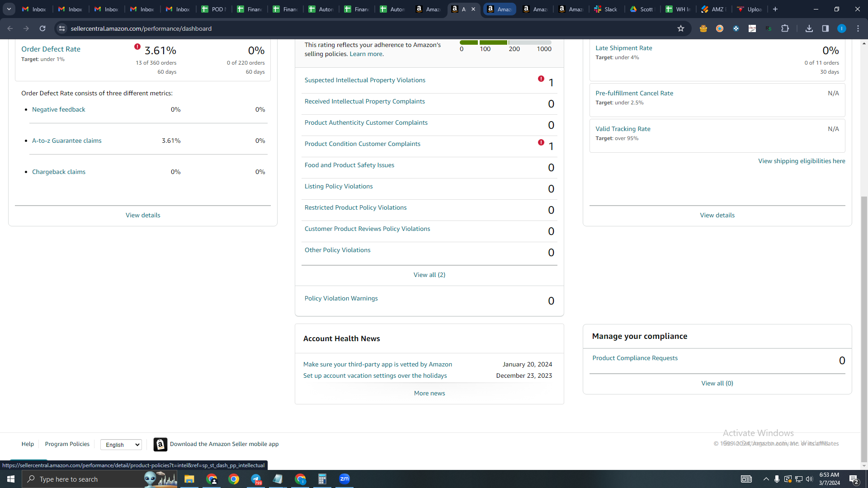Open the Amazon Seller app logo icon
The image size is (868, 488).
pyautogui.click(x=160, y=445)
